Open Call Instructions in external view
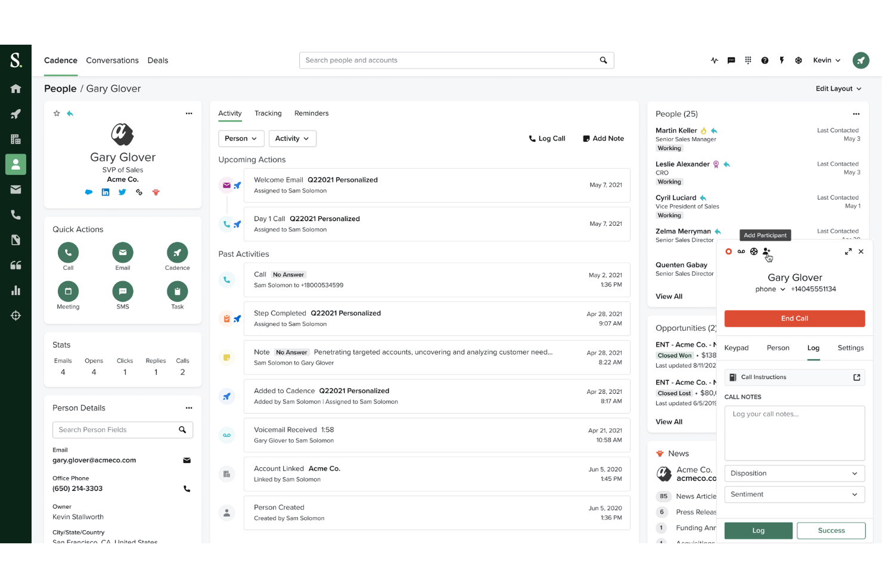This screenshot has width=882, height=588. coord(856,377)
